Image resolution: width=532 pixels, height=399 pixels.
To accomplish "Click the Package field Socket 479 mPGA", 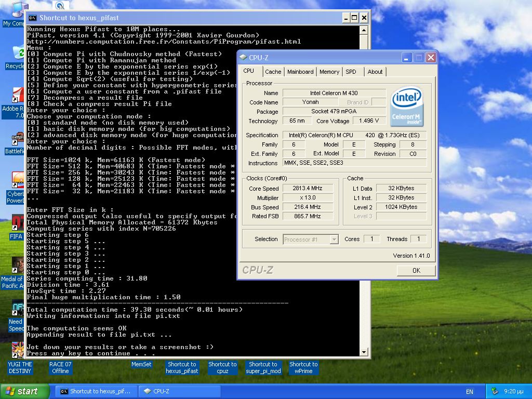I will [334, 111].
